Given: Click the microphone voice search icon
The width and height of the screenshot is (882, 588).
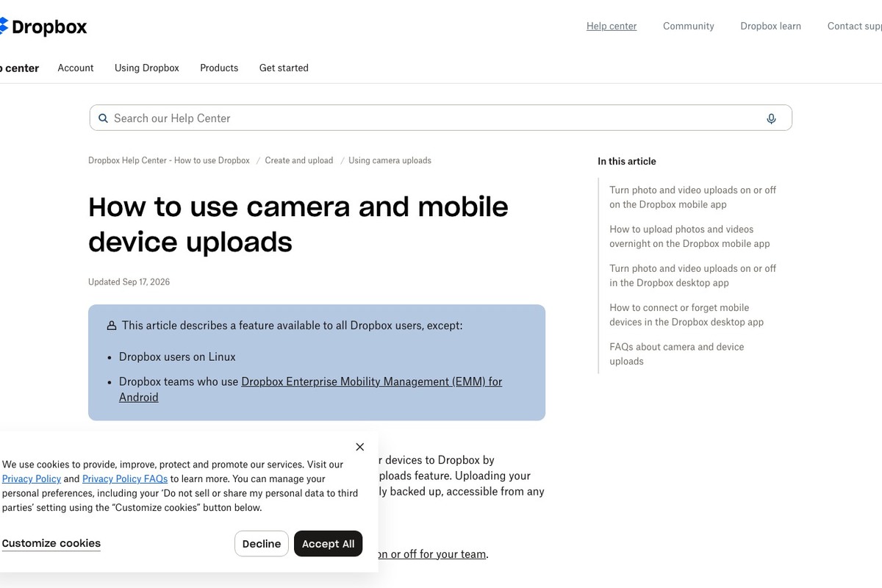Looking at the screenshot, I should (771, 118).
